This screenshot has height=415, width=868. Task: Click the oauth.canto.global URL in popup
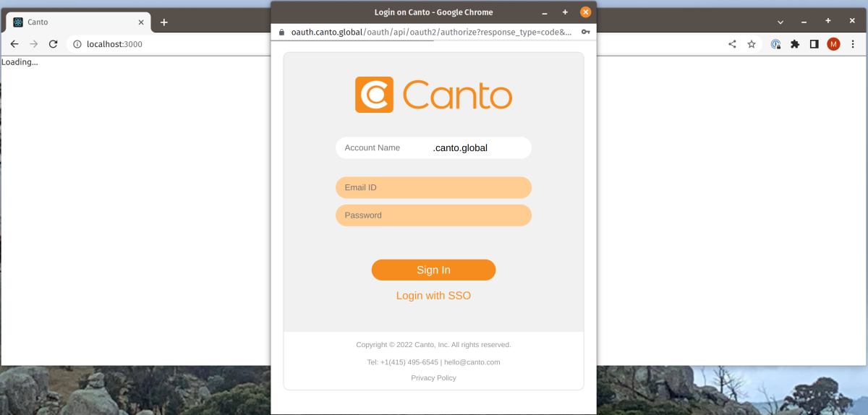click(x=431, y=32)
